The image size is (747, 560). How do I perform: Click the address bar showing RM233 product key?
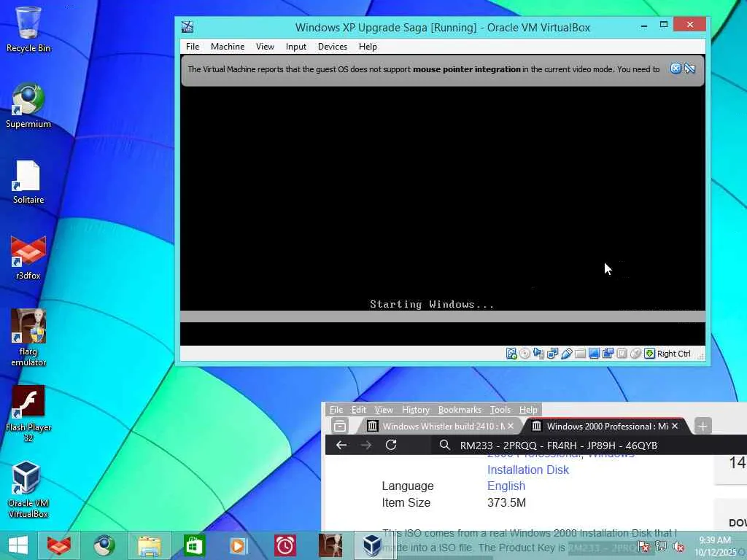click(589, 446)
